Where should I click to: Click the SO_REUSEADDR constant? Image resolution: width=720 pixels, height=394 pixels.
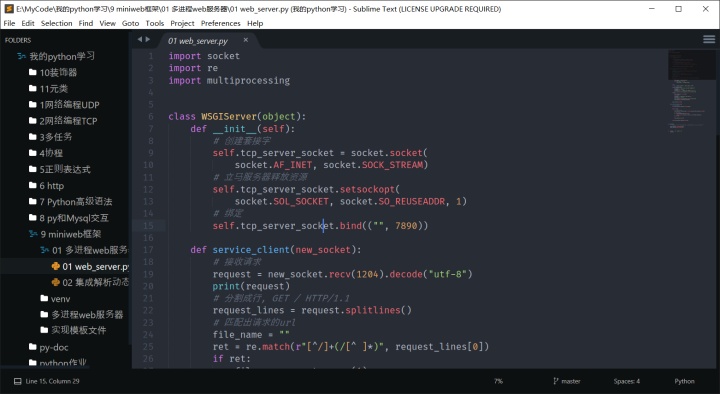[411, 201]
